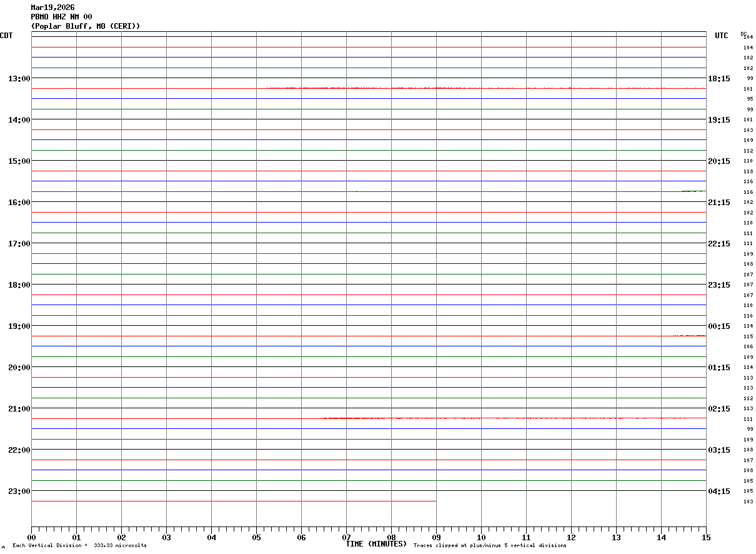This screenshot has width=756, height=554.
Task: Click the 21:15 UTC time label
Action: click(x=719, y=203)
